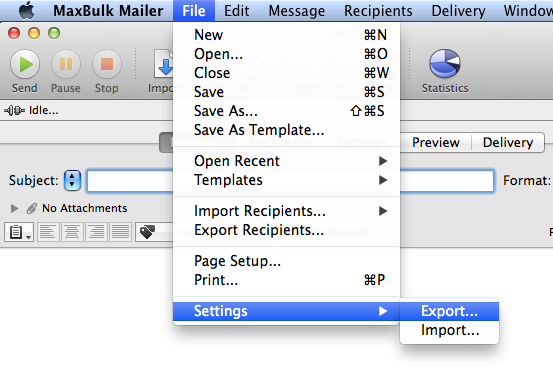Image resolution: width=553 pixels, height=377 pixels.
Task: Open the Delivery menu in menu bar
Action: 458,11
